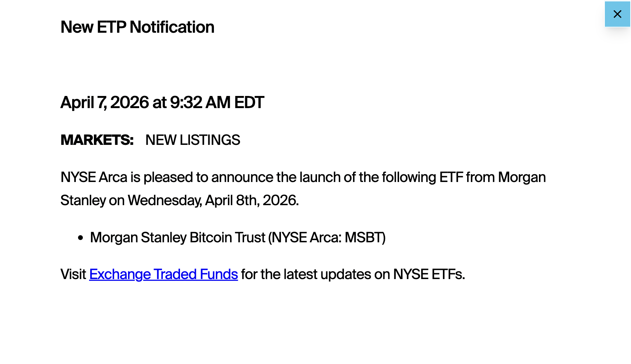Follow the underlined Exchange Traded Funds hyperlink
Image resolution: width=631 pixels, height=364 pixels.
(x=163, y=274)
